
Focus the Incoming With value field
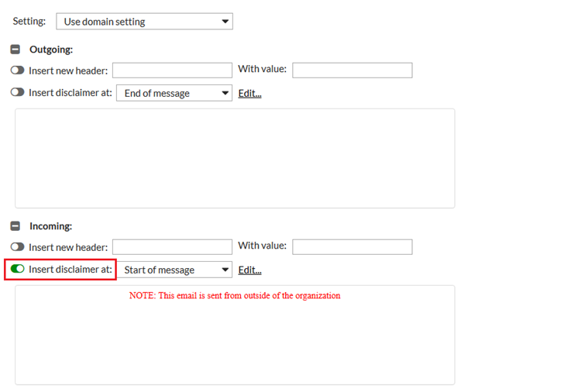352,247
